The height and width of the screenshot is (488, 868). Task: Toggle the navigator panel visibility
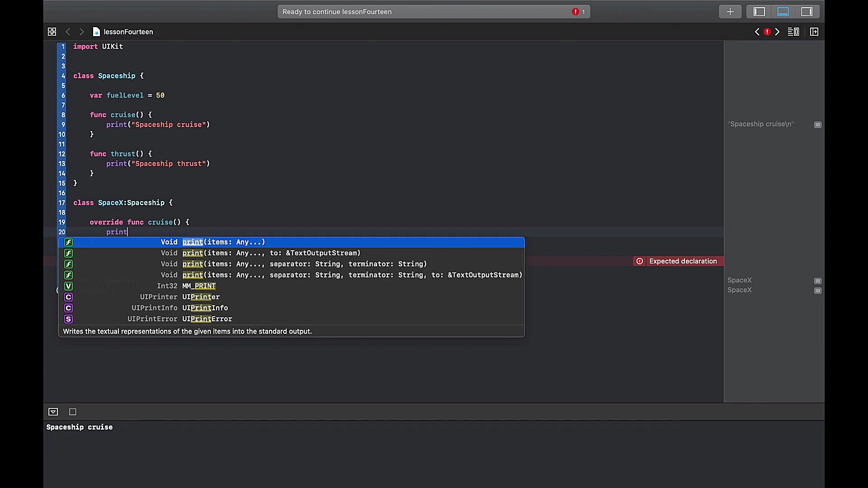tap(759, 12)
